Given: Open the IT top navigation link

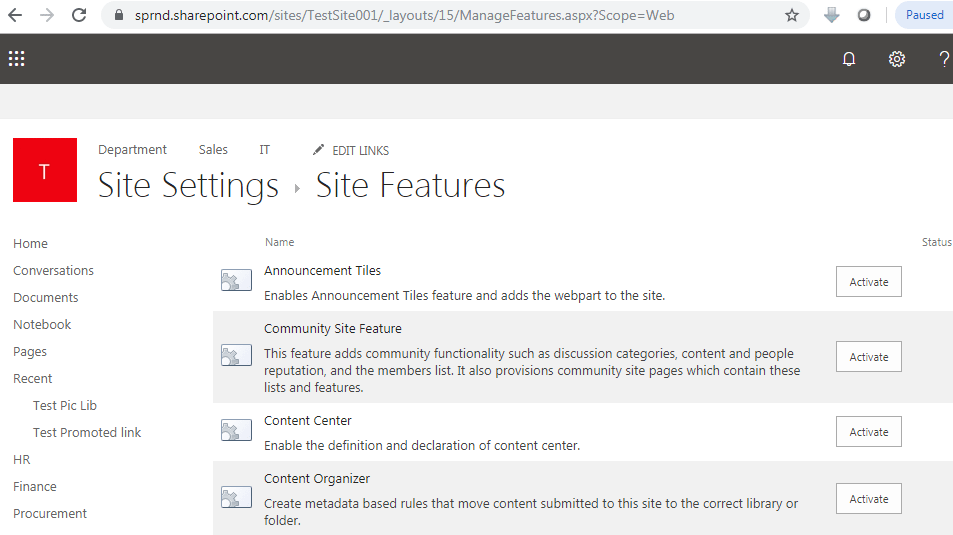Looking at the screenshot, I should point(264,150).
